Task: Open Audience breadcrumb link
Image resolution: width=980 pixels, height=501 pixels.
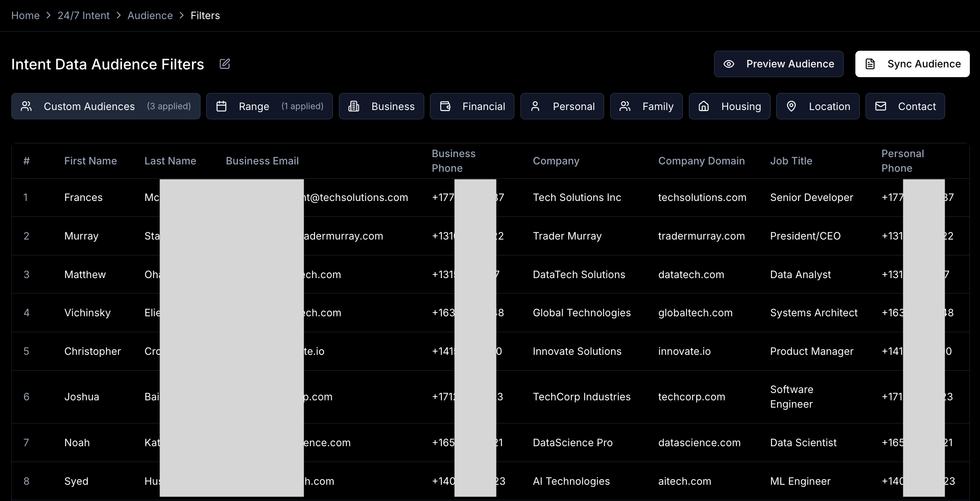Action: [x=150, y=15]
